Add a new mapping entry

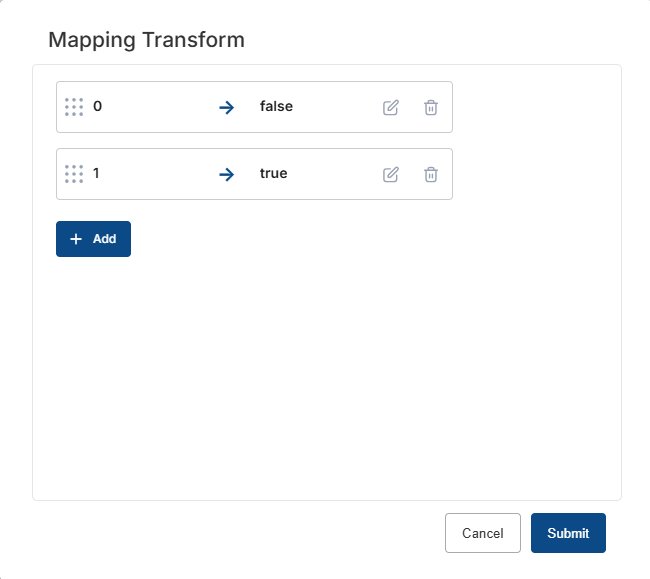pyautogui.click(x=94, y=239)
